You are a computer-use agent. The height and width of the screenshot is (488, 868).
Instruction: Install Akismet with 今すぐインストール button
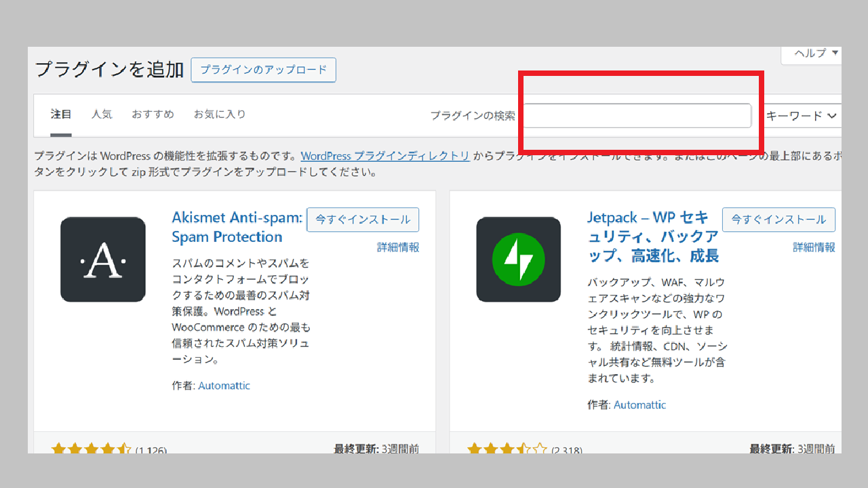coord(363,220)
